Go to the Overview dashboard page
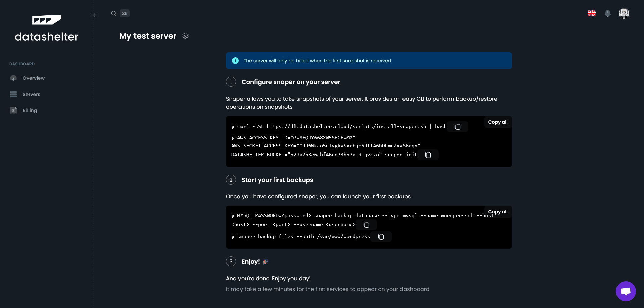 tap(34, 78)
